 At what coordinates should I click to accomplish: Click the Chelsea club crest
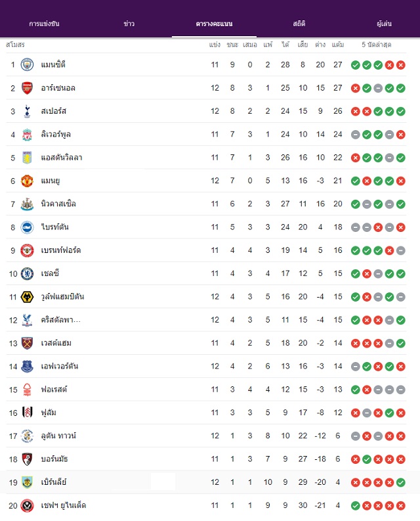pyautogui.click(x=27, y=273)
